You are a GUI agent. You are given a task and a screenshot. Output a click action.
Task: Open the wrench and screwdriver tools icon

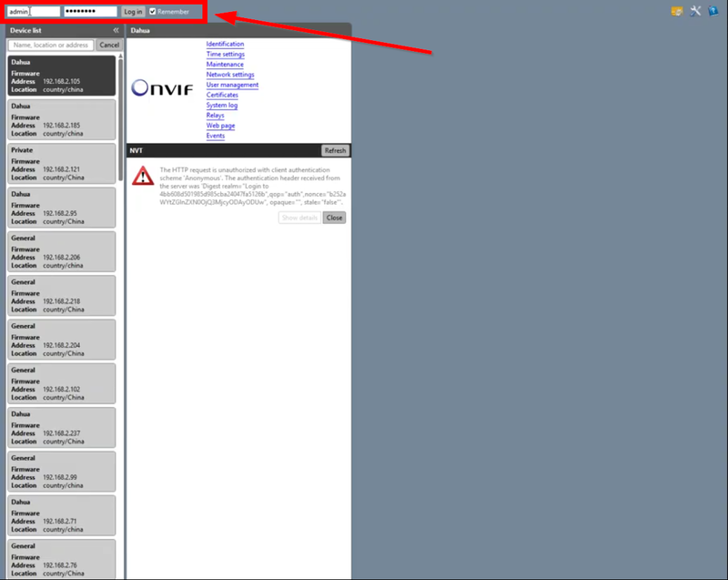pyautogui.click(x=695, y=11)
